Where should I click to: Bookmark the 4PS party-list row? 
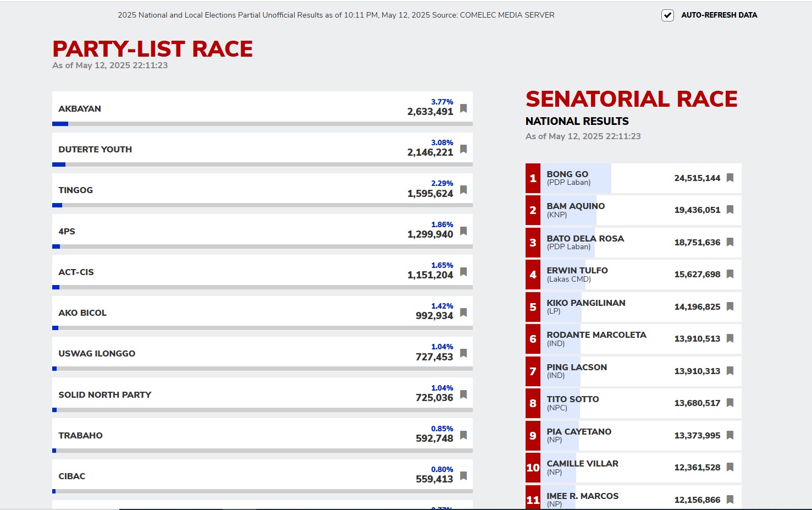pyautogui.click(x=463, y=231)
